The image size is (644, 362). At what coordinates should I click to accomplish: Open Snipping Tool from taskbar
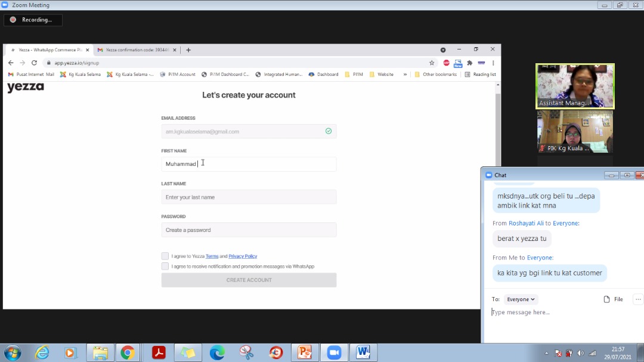[246, 352]
